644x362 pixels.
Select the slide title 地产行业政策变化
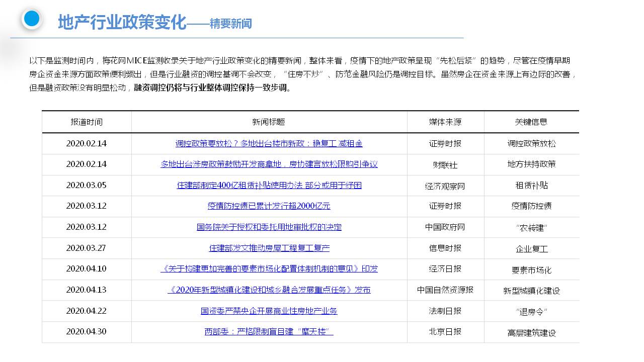tap(122, 23)
